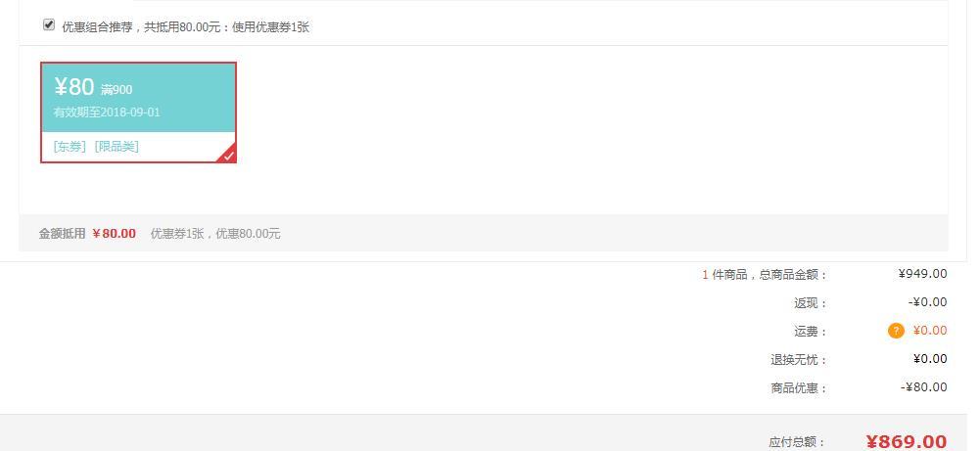
Task: Click 优惠券1张，优惠80.00元 summary text
Action: point(215,234)
